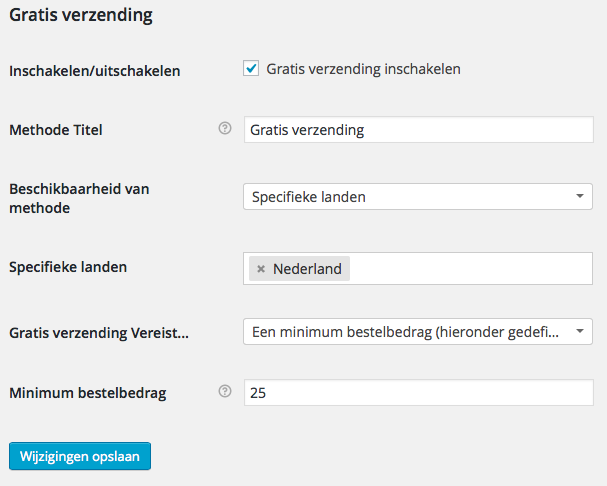The width and height of the screenshot is (607, 486).
Task: Click the Beschikbaarheid van methode label
Action: pos(79,198)
